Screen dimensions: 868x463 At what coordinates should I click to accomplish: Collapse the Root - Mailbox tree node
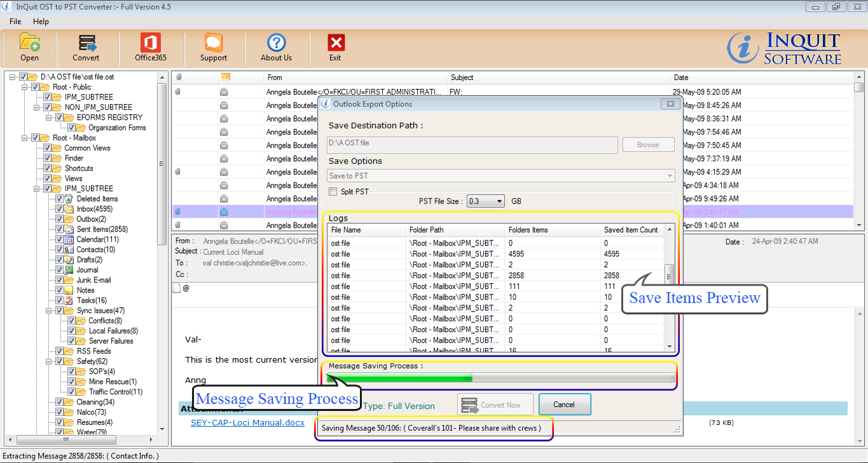click(x=25, y=137)
